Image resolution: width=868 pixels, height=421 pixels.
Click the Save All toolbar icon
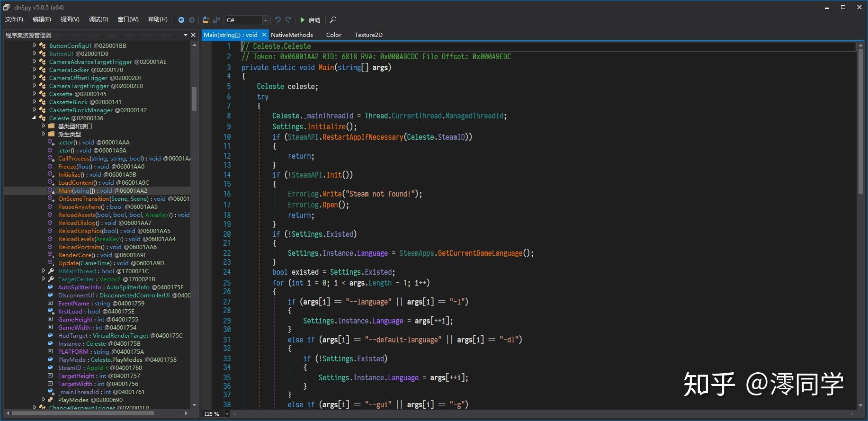click(216, 20)
